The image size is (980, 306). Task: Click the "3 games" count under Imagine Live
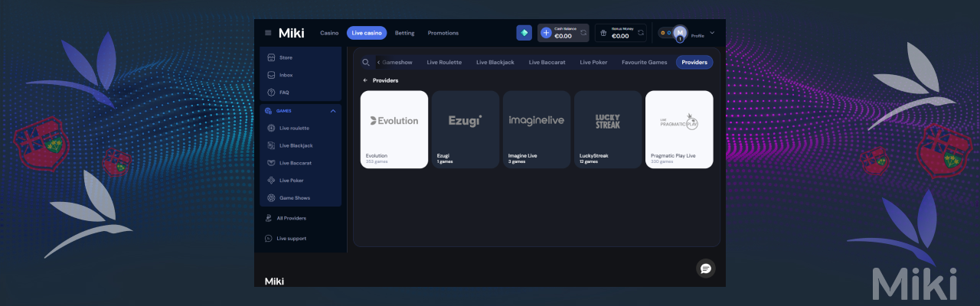pyautogui.click(x=516, y=161)
